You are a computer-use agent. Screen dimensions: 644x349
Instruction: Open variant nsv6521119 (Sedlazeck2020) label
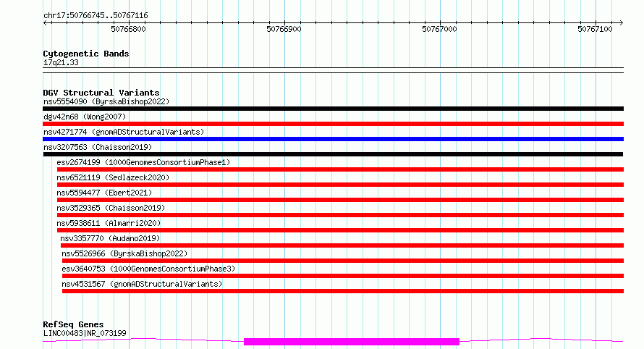113,177
